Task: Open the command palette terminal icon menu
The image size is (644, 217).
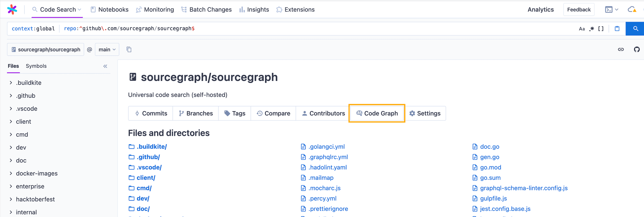Action: 611,9
